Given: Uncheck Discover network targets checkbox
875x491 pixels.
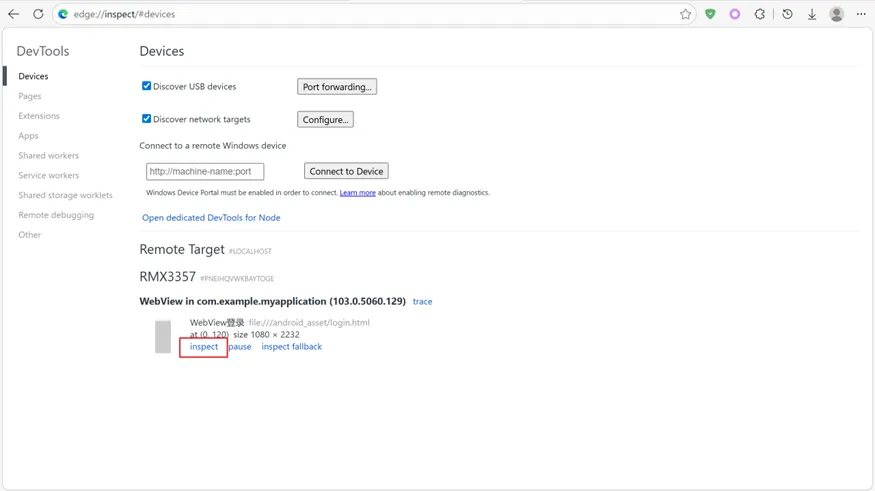Looking at the screenshot, I should coord(146,119).
